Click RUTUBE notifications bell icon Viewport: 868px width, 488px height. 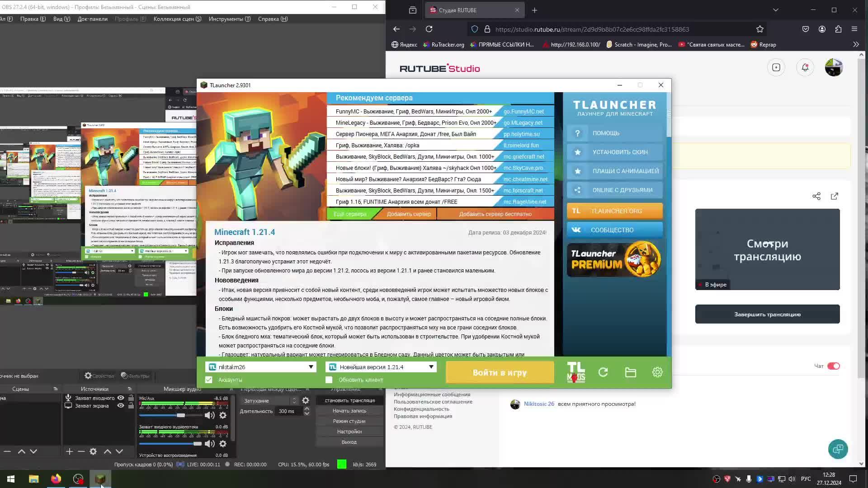pos(805,68)
